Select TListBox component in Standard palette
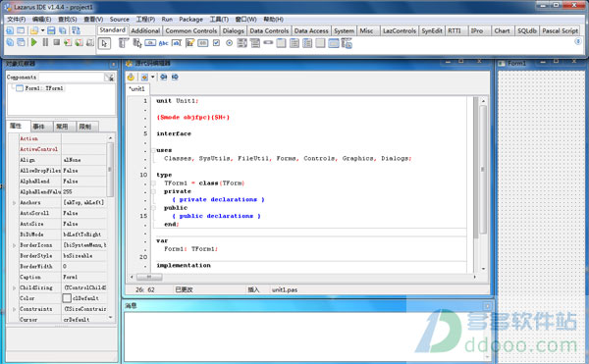Image resolution: width=589 pixels, height=364 pixels. (242, 43)
